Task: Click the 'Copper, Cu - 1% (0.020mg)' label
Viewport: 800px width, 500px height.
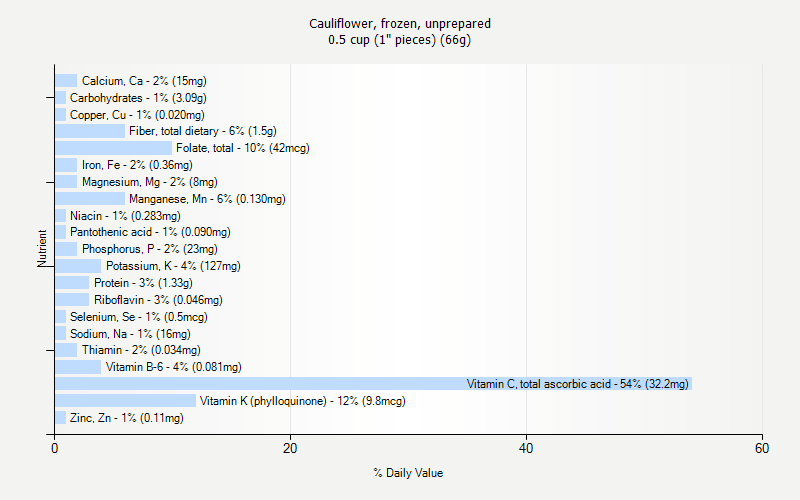Action: click(137, 115)
